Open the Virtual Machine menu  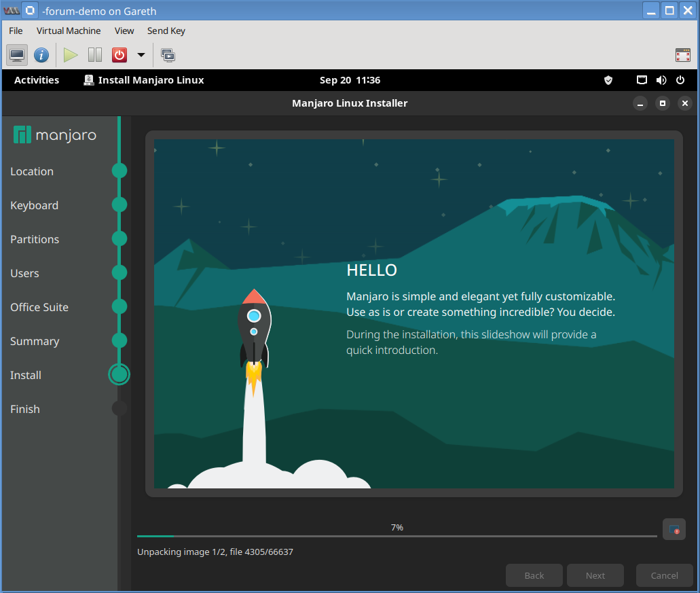[x=69, y=31]
